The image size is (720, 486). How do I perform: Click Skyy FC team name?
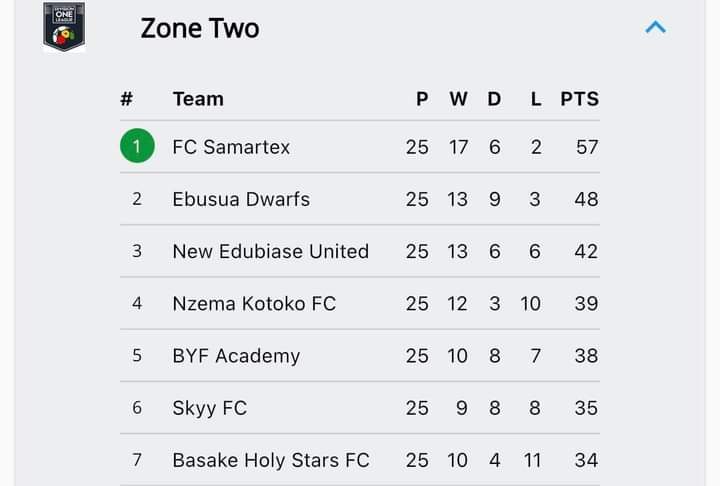(210, 408)
